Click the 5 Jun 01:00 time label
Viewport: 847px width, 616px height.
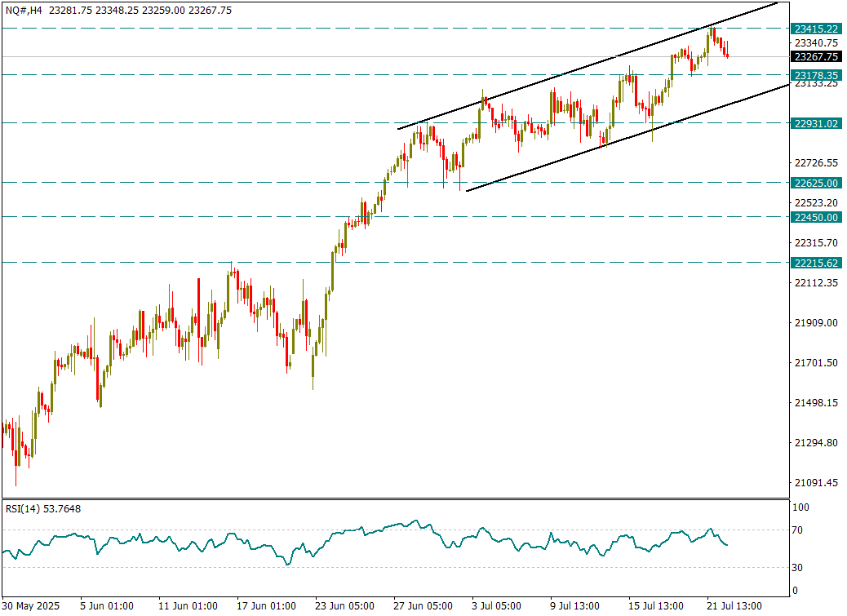pyautogui.click(x=107, y=605)
